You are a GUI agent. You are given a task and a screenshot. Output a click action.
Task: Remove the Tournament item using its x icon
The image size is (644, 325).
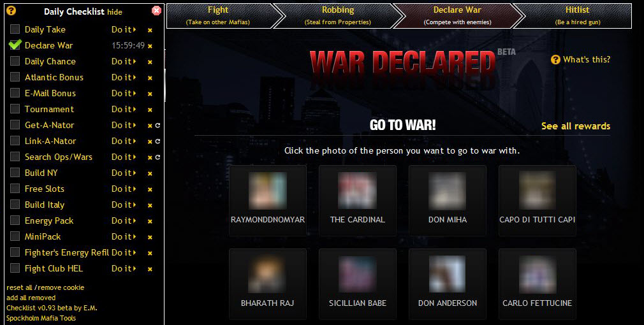[x=150, y=110]
